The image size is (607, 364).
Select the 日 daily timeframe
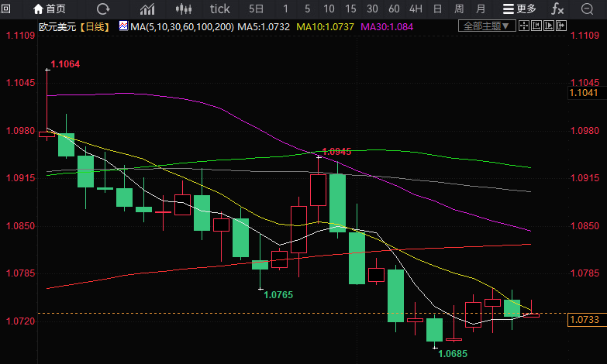click(437, 9)
